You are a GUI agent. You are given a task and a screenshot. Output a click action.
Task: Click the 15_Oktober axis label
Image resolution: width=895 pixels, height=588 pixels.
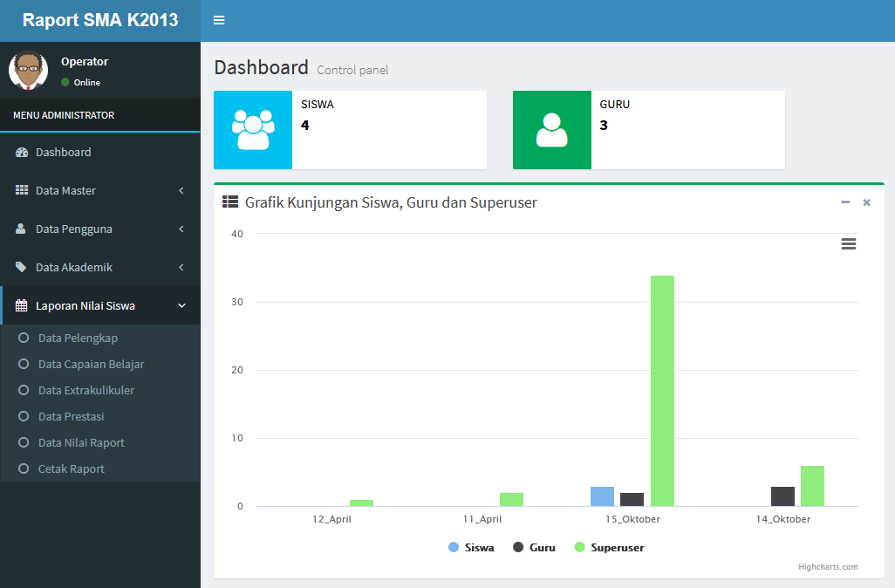632,519
